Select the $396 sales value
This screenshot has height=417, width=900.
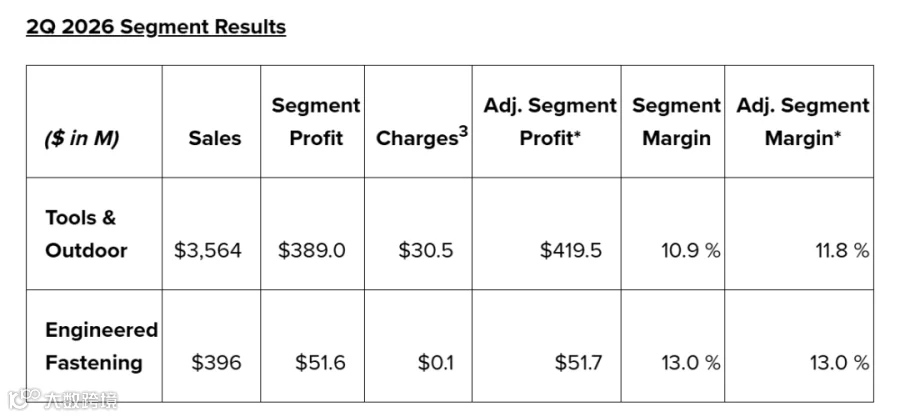pyautogui.click(x=216, y=363)
